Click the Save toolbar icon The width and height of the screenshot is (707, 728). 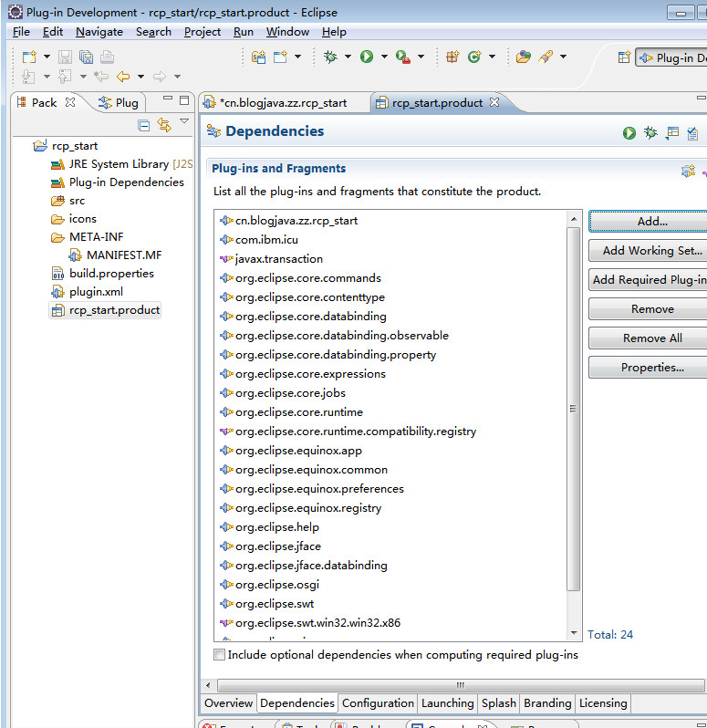pyautogui.click(x=65, y=57)
